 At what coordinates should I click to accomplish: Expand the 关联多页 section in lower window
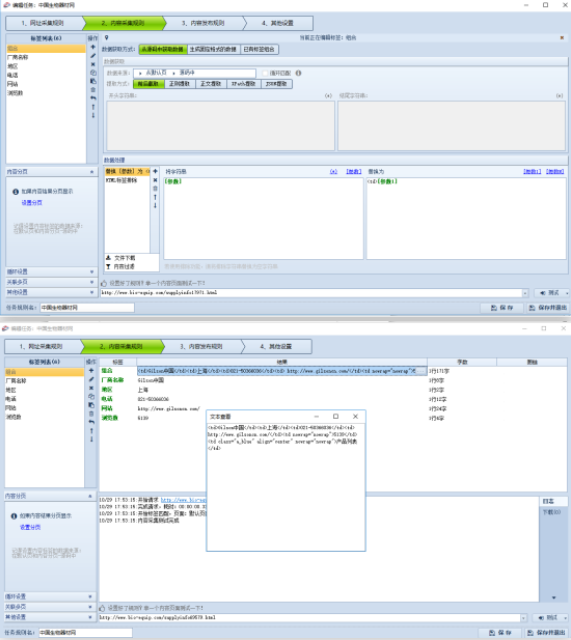(90, 607)
